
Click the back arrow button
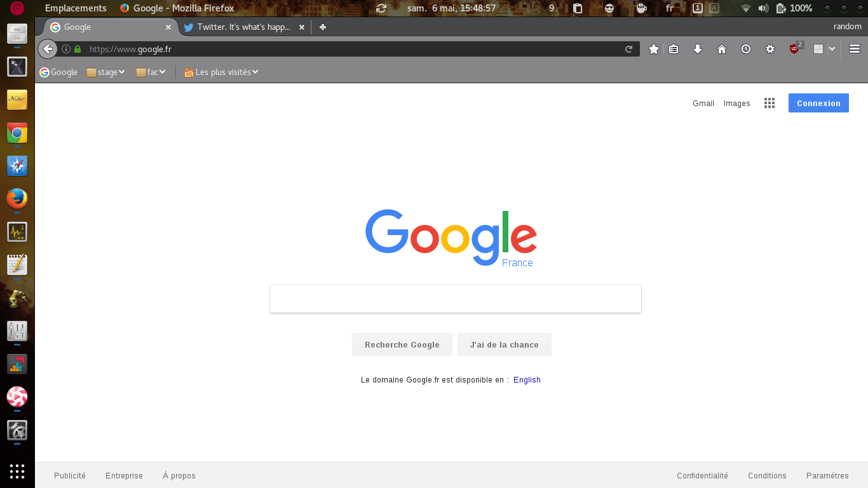(x=48, y=49)
